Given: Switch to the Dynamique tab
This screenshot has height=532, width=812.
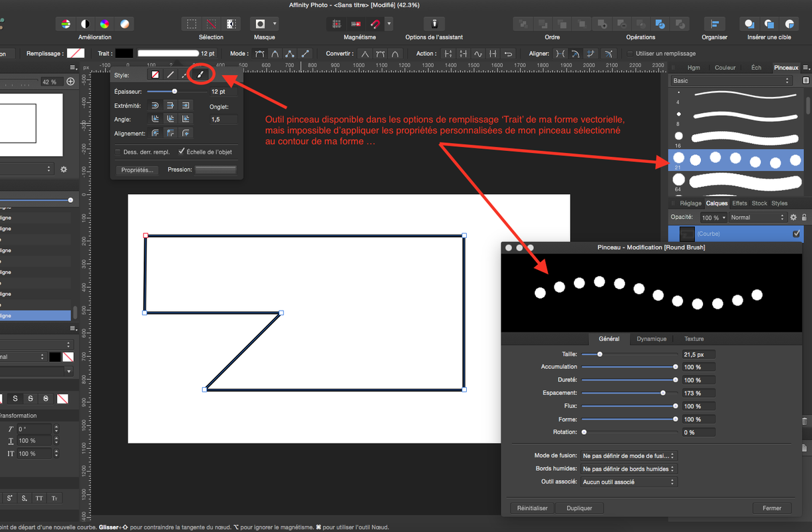Looking at the screenshot, I should click(x=651, y=339).
